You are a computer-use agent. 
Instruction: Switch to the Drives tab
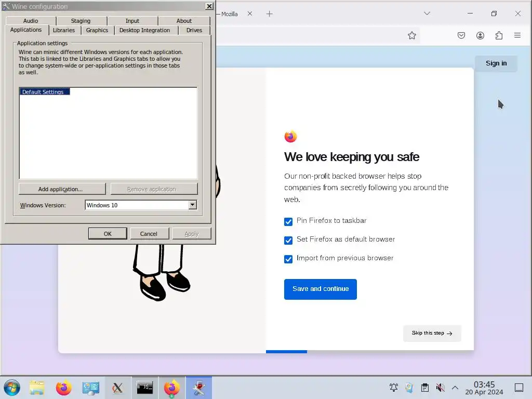coord(194,30)
